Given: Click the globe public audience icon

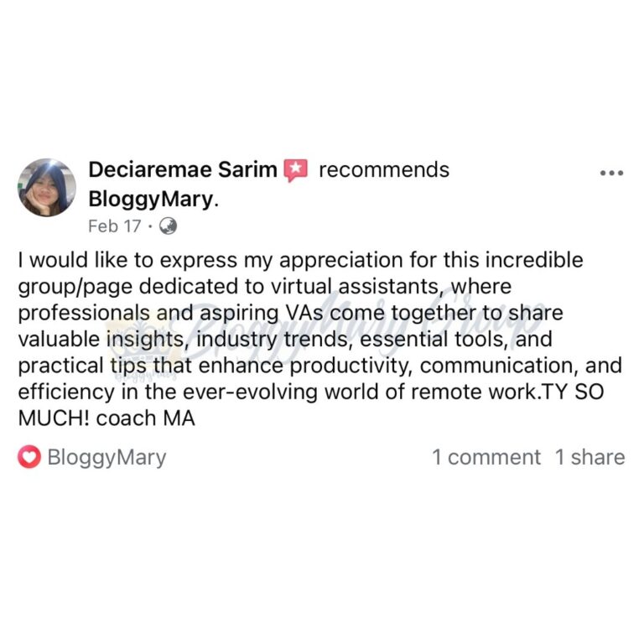Looking at the screenshot, I should pyautogui.click(x=168, y=226).
